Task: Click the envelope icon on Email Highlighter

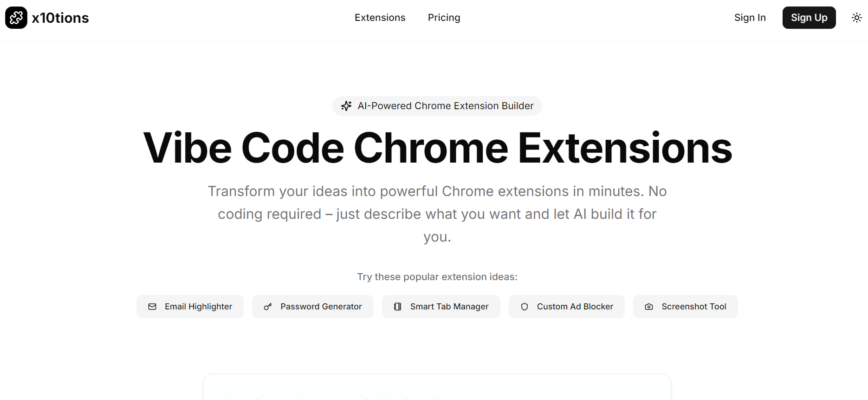Action: [x=152, y=307]
